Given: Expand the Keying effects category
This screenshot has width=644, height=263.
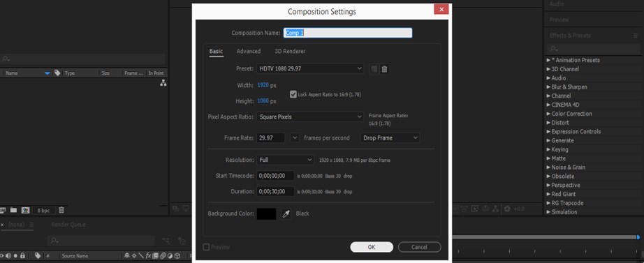Looking at the screenshot, I should (x=549, y=149).
